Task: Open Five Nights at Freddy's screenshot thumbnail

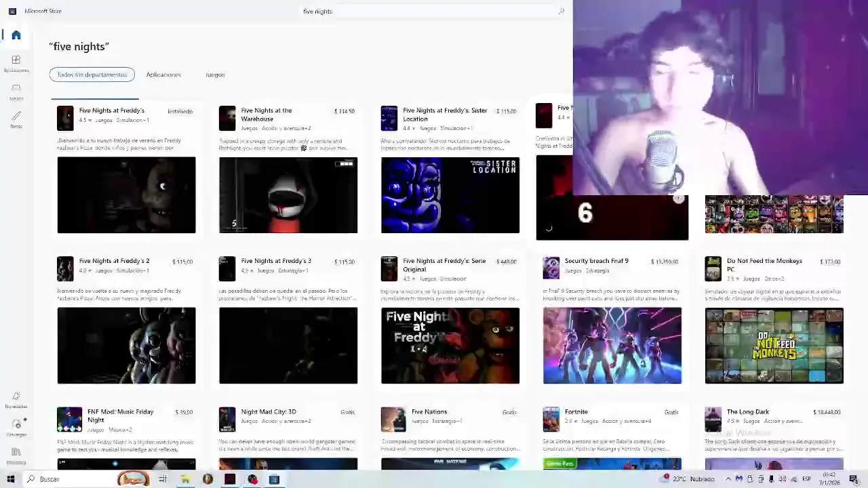Action: tap(126, 195)
